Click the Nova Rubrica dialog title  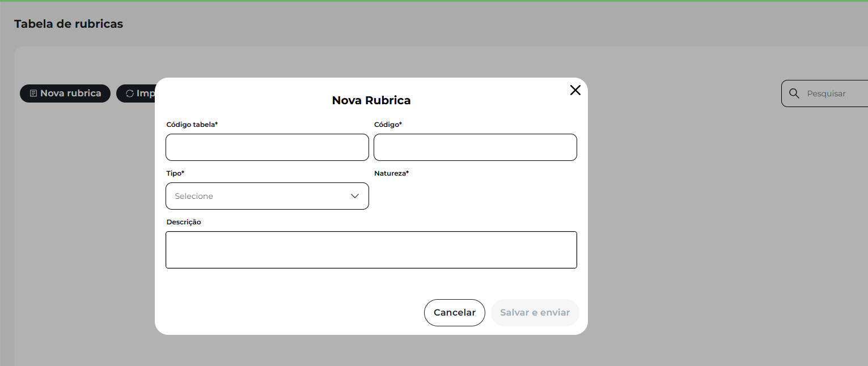tap(371, 100)
